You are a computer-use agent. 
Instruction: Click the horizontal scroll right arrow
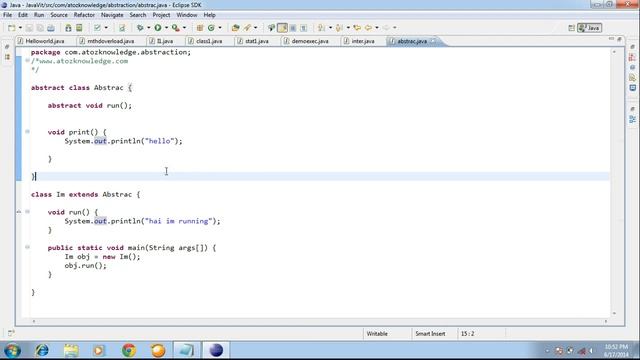point(606,321)
